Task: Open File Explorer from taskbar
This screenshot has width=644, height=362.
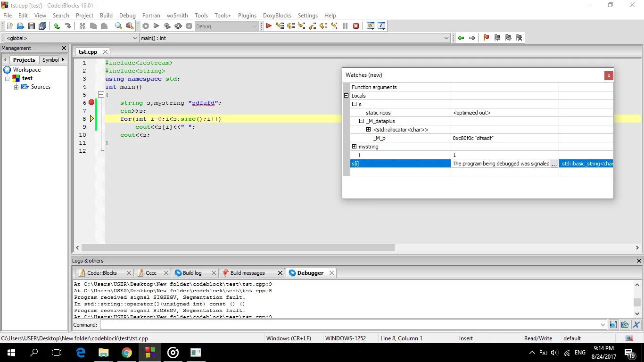Action: (x=103, y=352)
